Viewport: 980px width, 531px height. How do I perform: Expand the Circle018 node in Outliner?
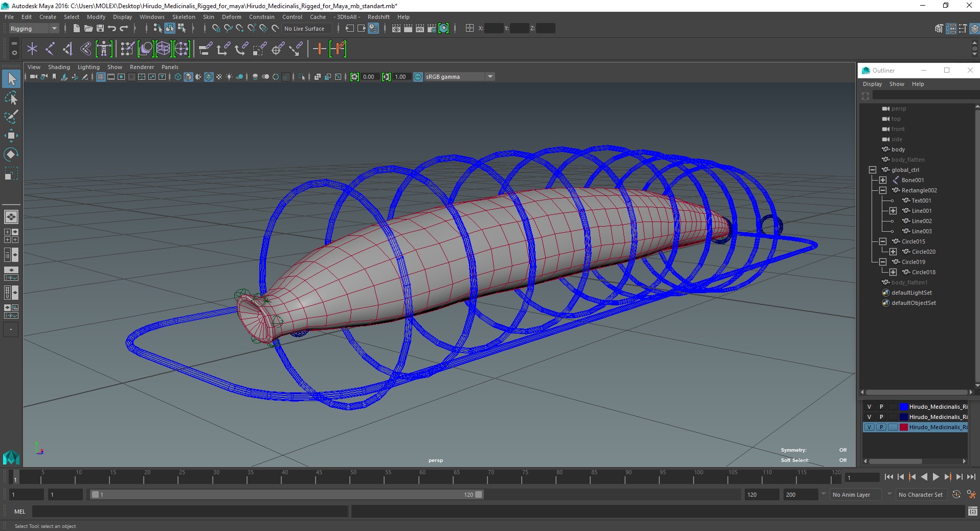[x=893, y=272]
